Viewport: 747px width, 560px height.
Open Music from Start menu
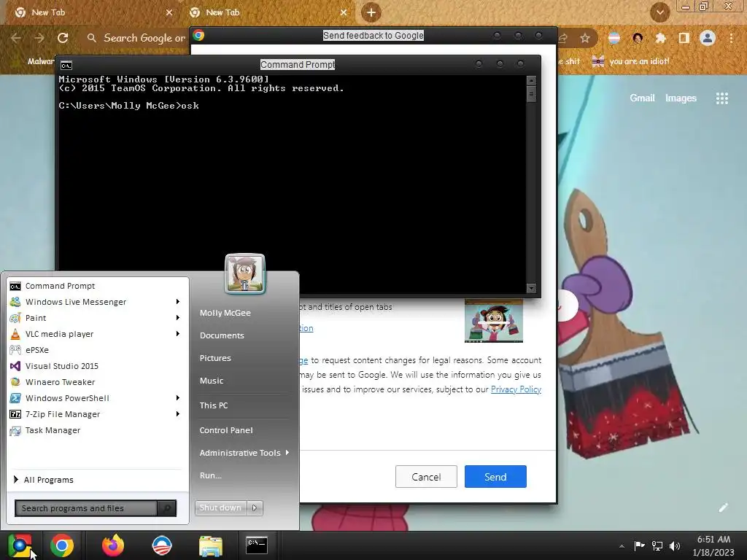coord(212,381)
